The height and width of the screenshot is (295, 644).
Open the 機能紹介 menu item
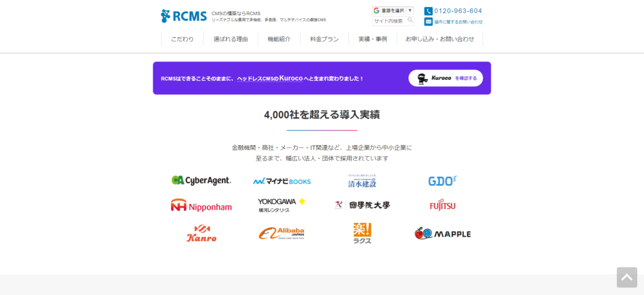click(279, 40)
